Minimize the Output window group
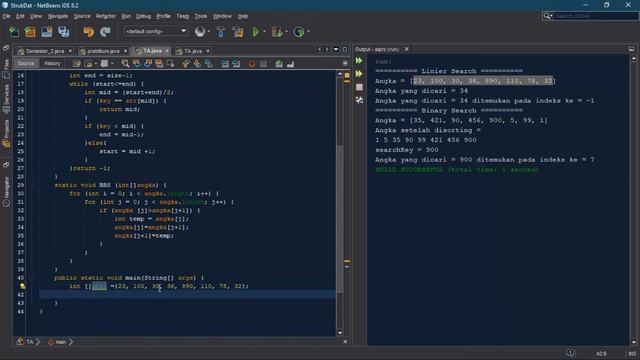The width and height of the screenshot is (640, 360). pos(631,49)
